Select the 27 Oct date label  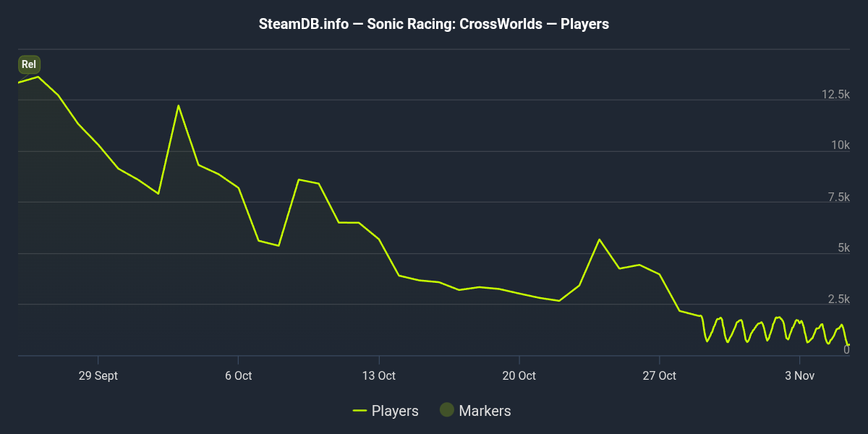point(660,375)
